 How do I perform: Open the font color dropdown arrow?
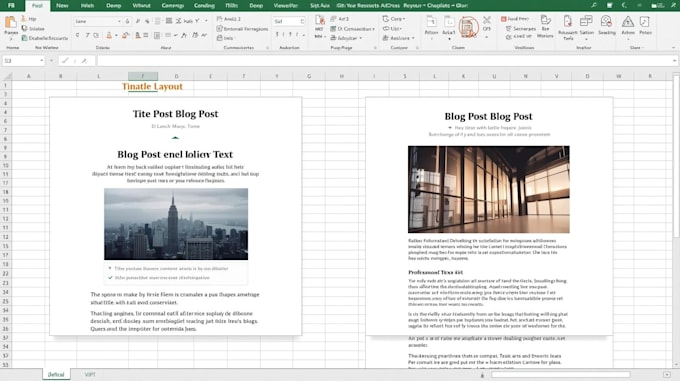[x=116, y=36]
